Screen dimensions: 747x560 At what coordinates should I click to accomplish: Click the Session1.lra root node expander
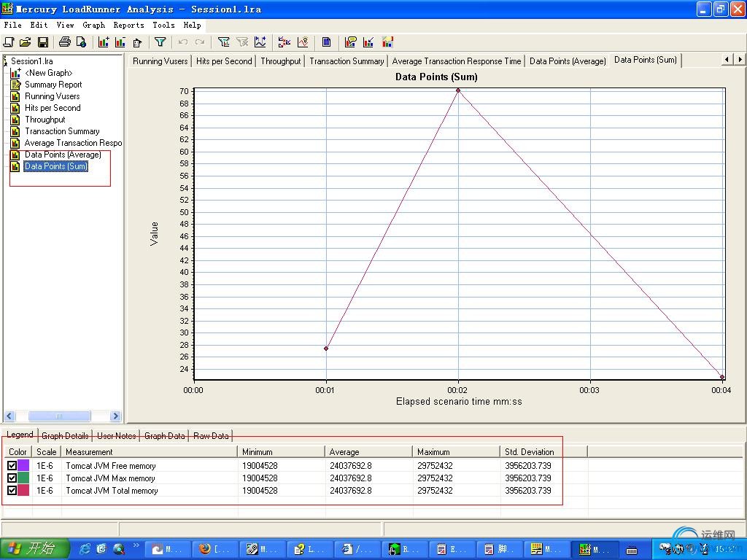tap(5, 61)
